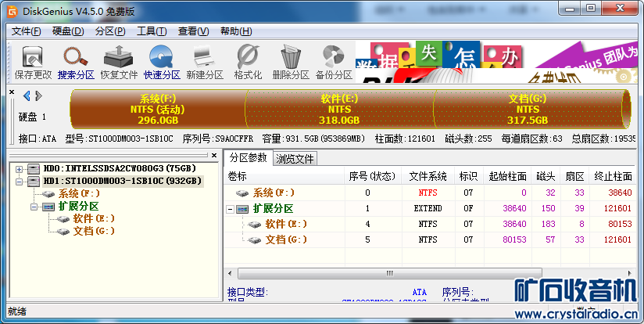Click the 文档(G:) partition icon in tree
This screenshot has width=644, height=324.
click(x=63, y=232)
